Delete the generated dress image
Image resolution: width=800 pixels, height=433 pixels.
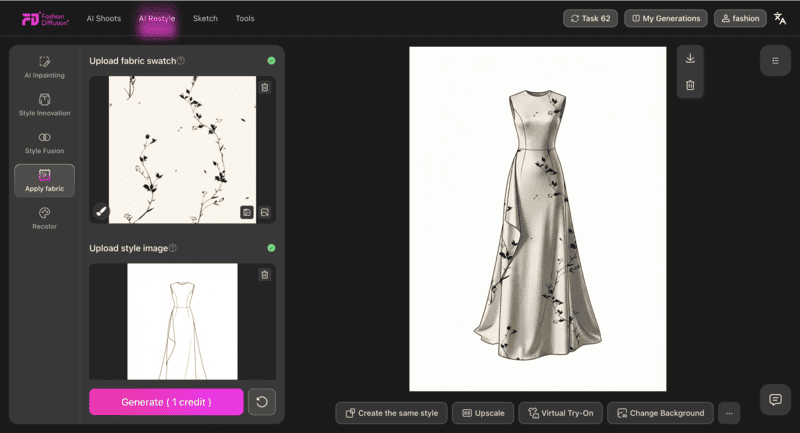click(x=690, y=85)
